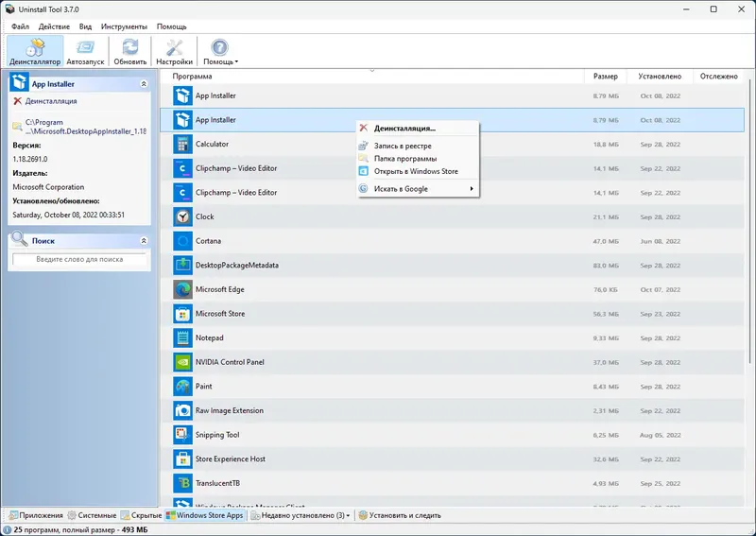Open the Файл menu
Viewport: 756px width, 536px height.
coord(20,26)
